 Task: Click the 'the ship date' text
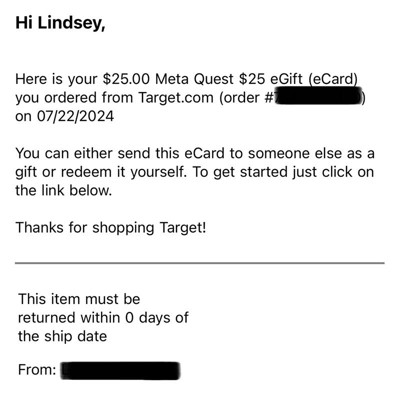tap(63, 336)
